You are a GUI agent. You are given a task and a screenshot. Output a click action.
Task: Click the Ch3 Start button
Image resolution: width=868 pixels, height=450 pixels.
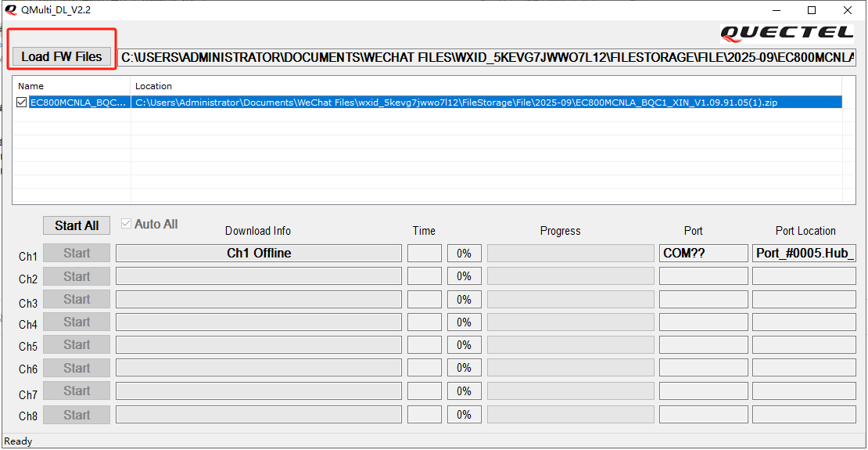(x=77, y=299)
